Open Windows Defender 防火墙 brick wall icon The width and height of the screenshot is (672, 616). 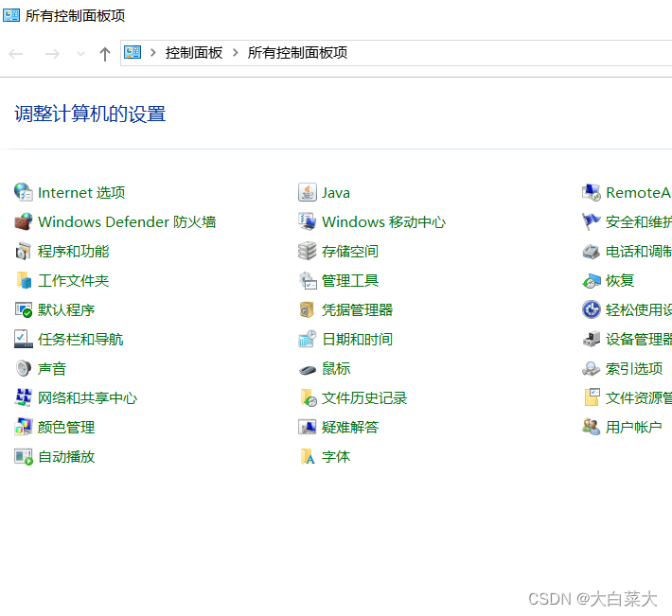point(23,222)
